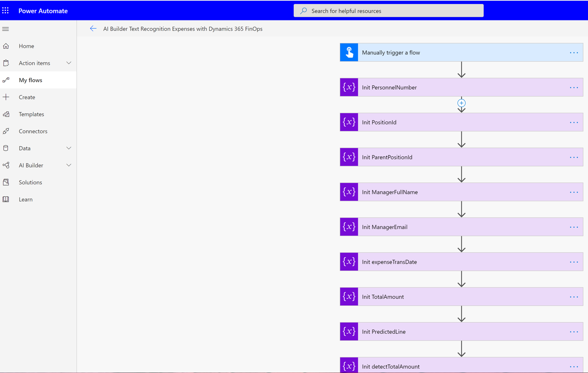Select the My flows pen icon in sidebar

6,80
